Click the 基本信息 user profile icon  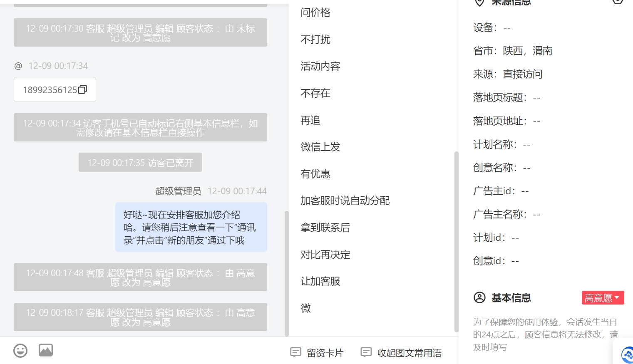pyautogui.click(x=479, y=297)
